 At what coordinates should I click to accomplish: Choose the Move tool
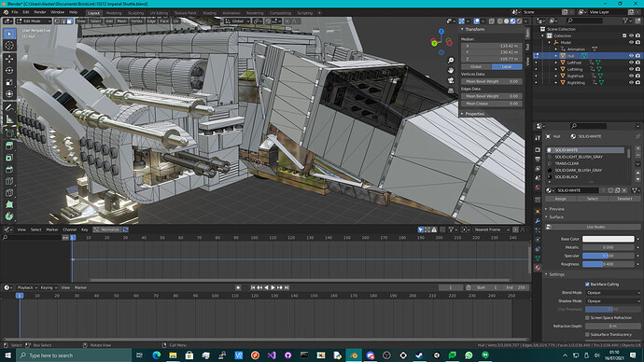[x=9, y=59]
